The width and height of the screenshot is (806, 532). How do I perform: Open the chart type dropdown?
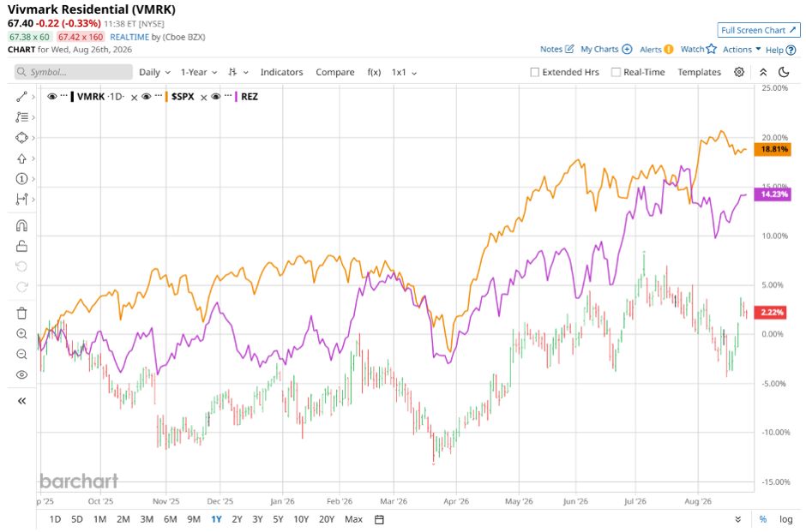click(238, 73)
